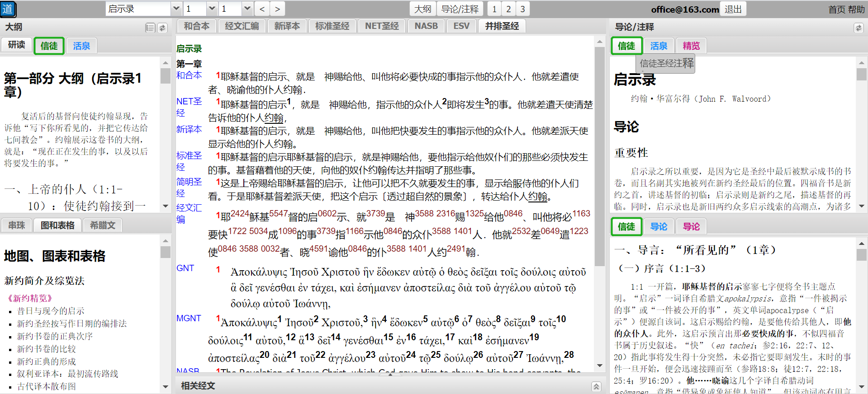Open the 希腊文 tab in lower-left panel

(x=103, y=225)
